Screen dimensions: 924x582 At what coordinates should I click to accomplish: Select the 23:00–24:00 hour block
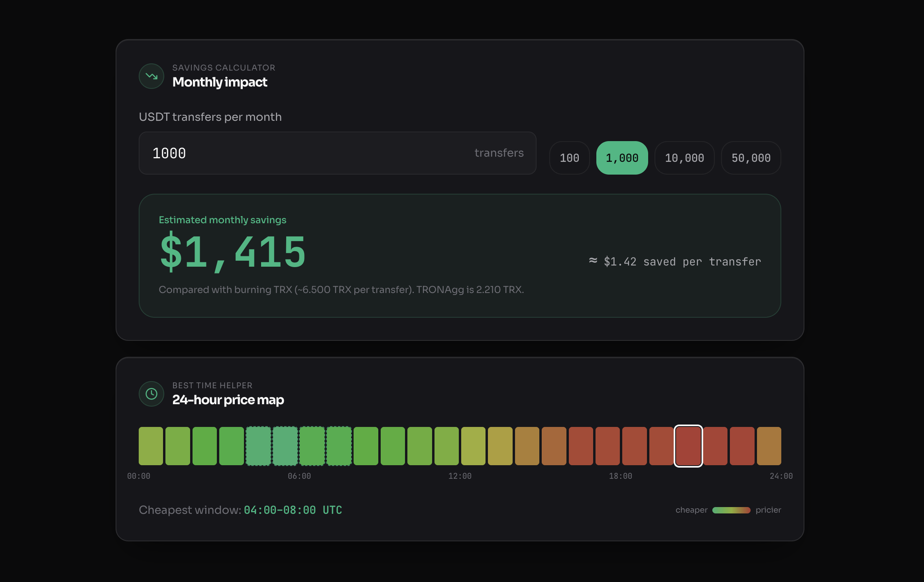[x=769, y=446]
